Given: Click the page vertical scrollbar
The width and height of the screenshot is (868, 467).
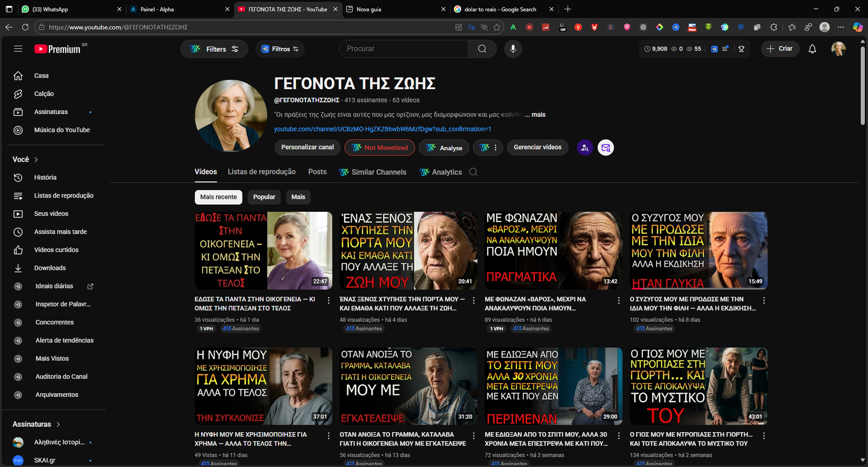Looking at the screenshot, I should [863, 87].
